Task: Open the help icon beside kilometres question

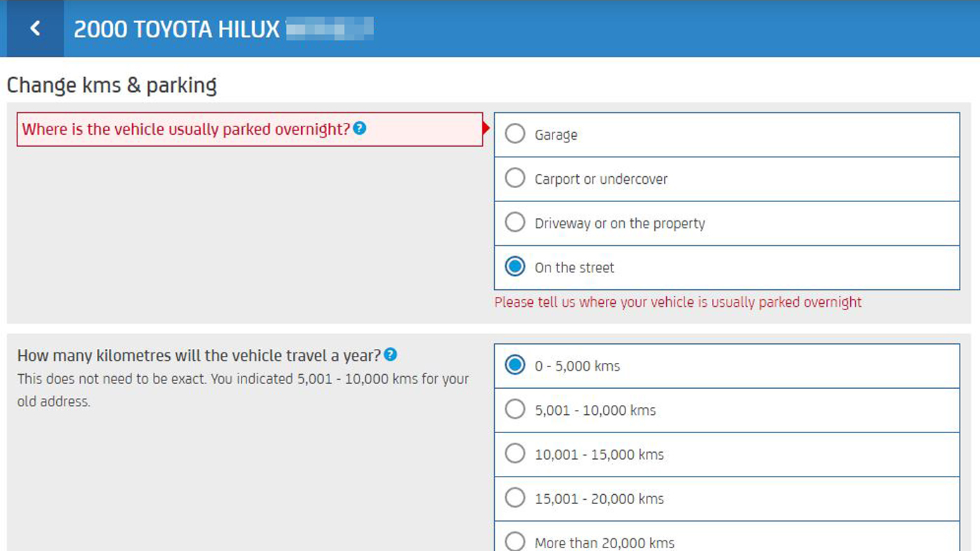Action: (x=390, y=354)
